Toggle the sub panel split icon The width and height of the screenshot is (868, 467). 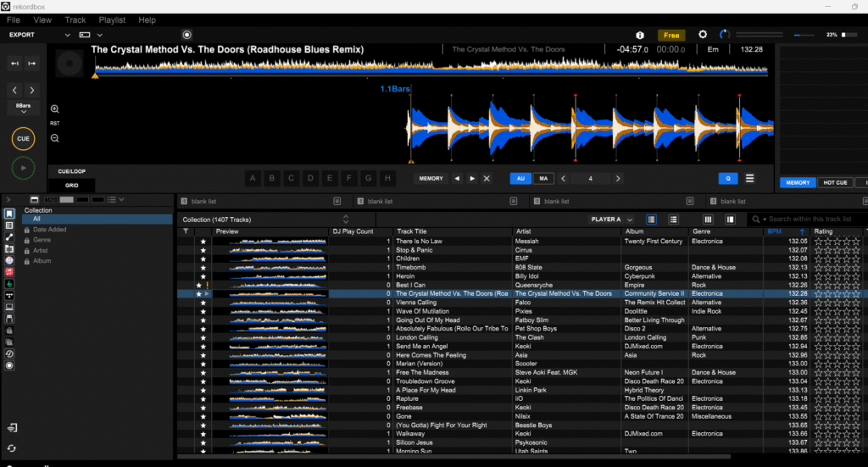point(730,220)
